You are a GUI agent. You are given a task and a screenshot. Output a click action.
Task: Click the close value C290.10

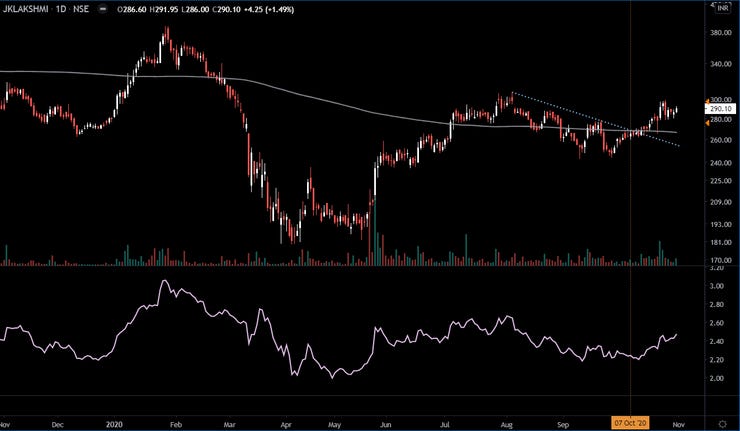point(226,9)
